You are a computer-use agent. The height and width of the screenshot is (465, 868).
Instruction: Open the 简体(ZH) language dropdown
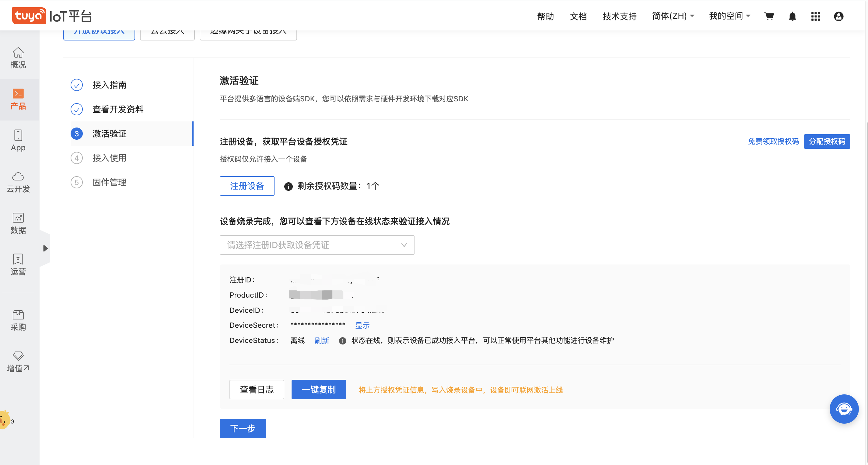[x=673, y=16]
